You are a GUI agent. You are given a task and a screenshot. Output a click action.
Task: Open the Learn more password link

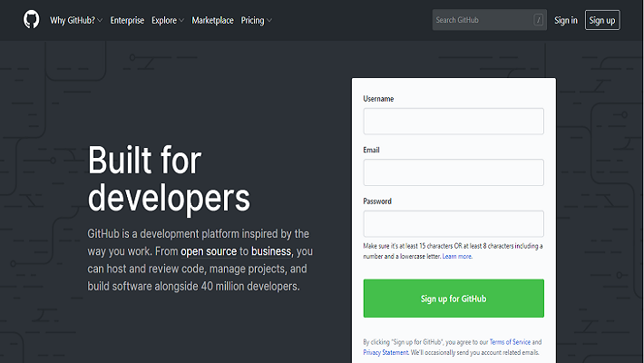pyautogui.click(x=457, y=257)
